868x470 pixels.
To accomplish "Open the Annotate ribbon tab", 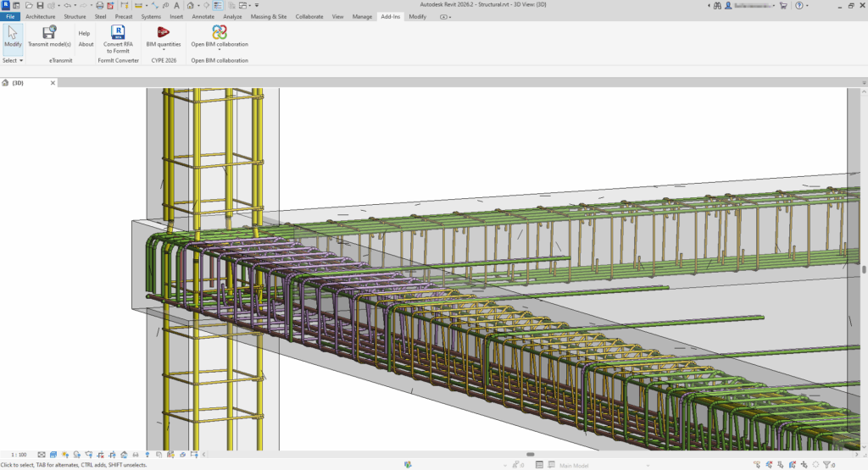I will [x=203, y=16].
